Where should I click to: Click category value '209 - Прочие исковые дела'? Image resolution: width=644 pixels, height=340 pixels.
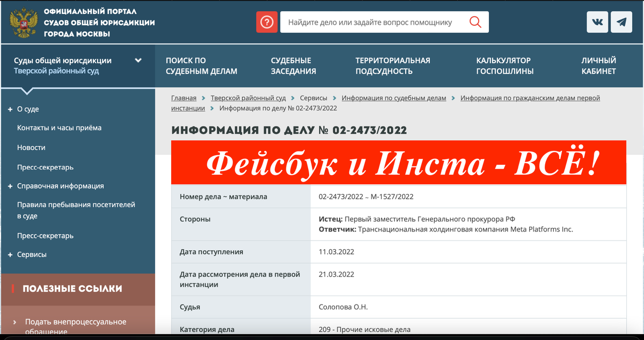[x=364, y=329]
